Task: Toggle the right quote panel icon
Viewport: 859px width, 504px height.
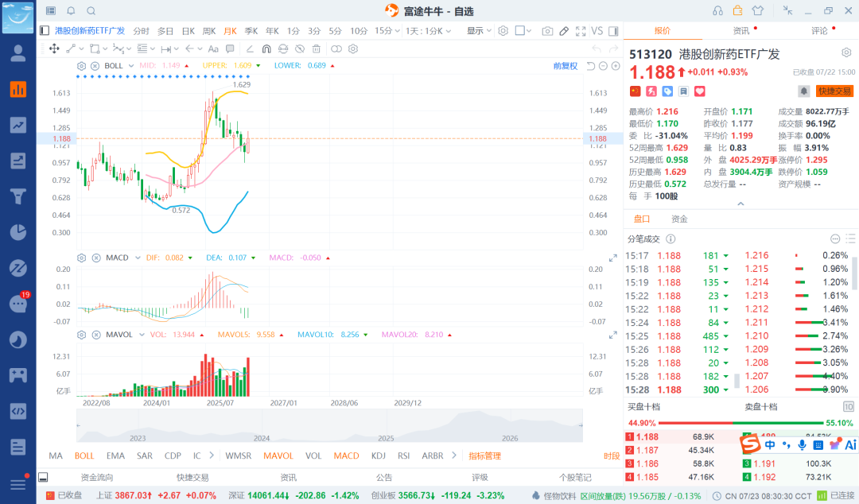Action: click(x=613, y=31)
